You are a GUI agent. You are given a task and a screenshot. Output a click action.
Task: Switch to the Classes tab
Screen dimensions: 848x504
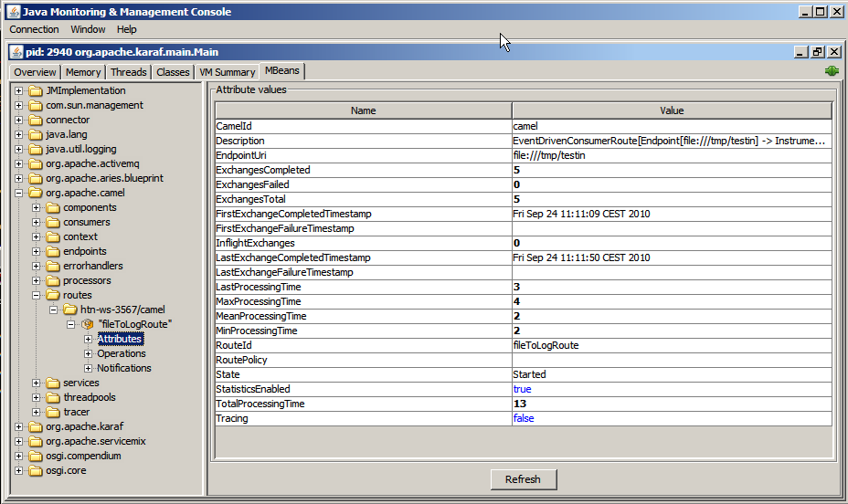point(173,72)
